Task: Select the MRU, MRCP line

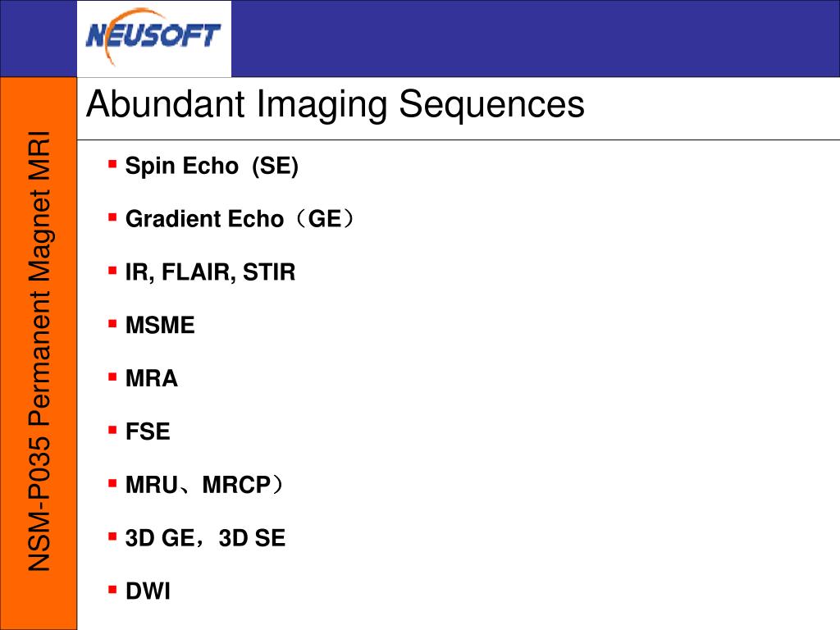Action: pyautogui.click(x=204, y=485)
